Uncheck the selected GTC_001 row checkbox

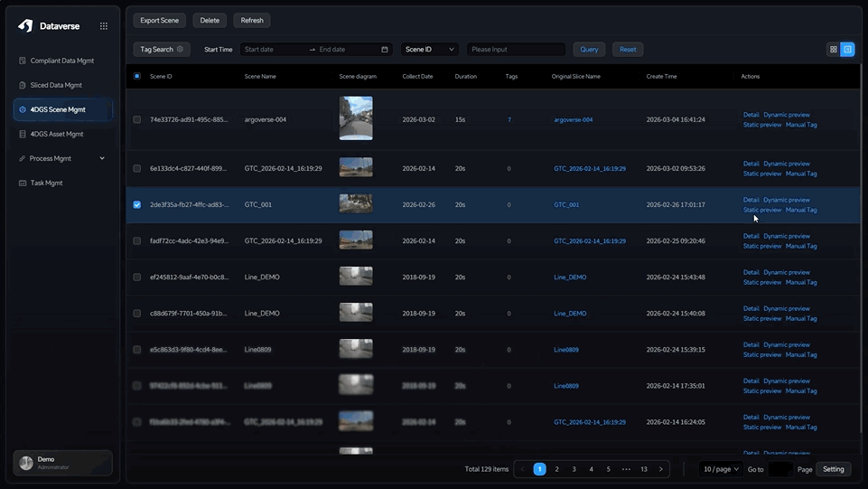(x=137, y=205)
